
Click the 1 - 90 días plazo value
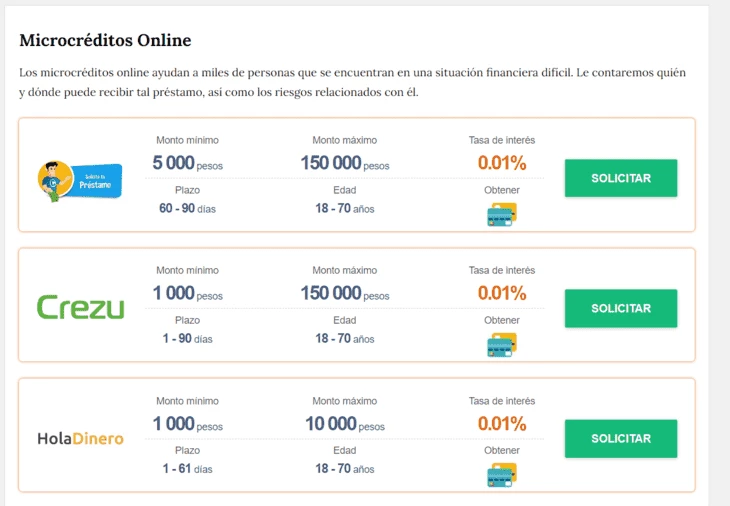[187, 338]
